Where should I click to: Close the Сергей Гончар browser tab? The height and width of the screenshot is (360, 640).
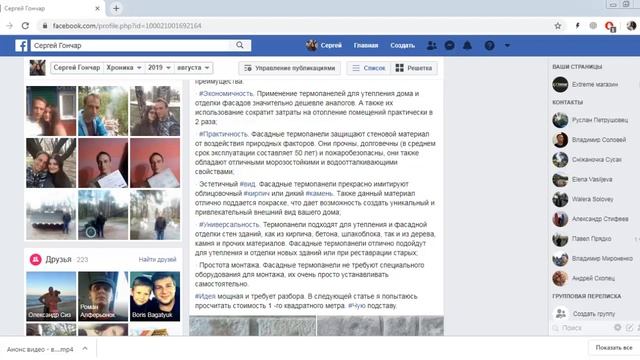97,8
